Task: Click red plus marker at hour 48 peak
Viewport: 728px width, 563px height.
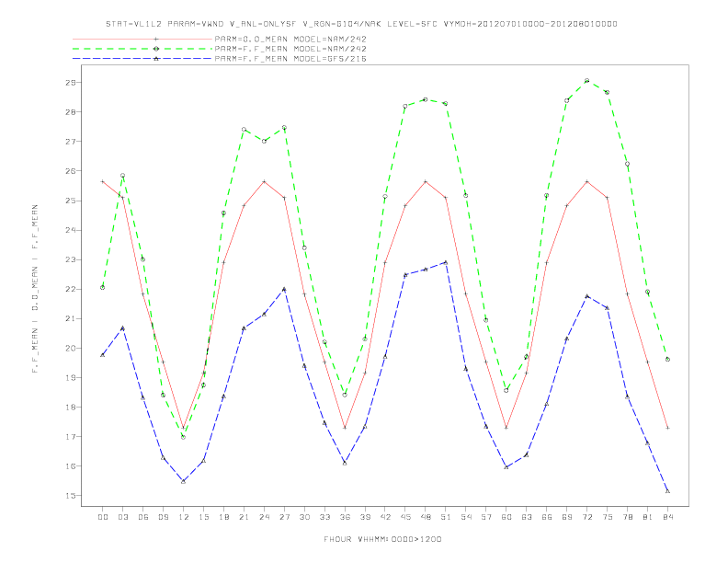Action: 426,181
